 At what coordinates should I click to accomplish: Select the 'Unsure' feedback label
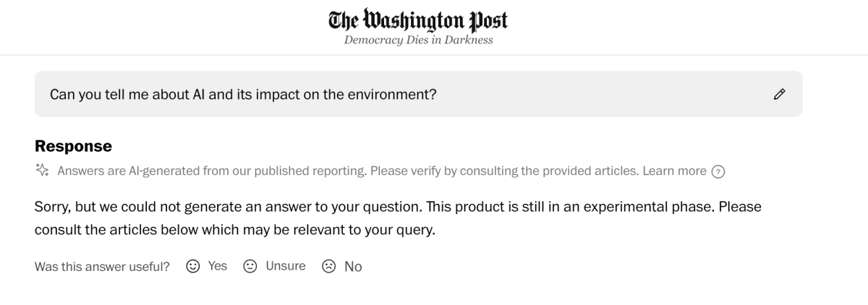285,266
